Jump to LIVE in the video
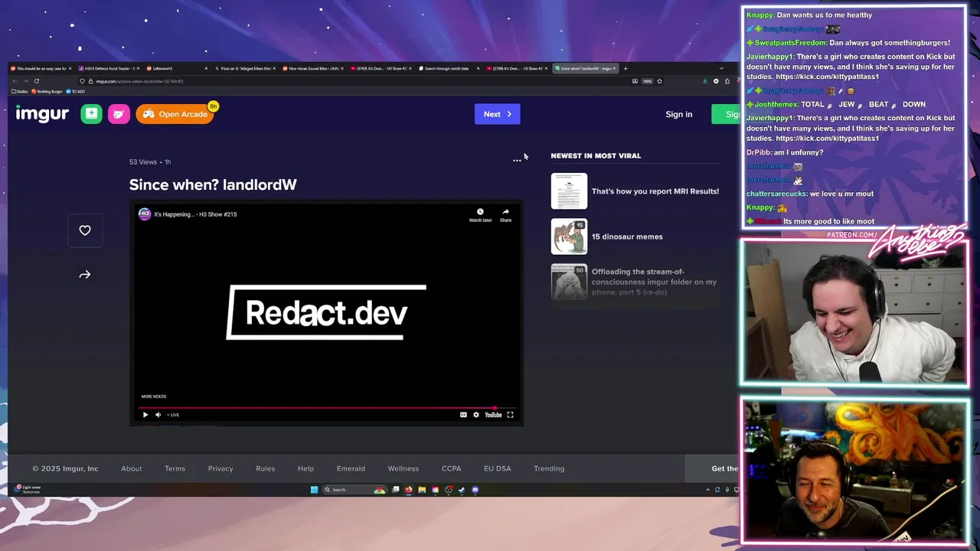Image resolution: width=980 pixels, height=551 pixels. [174, 415]
